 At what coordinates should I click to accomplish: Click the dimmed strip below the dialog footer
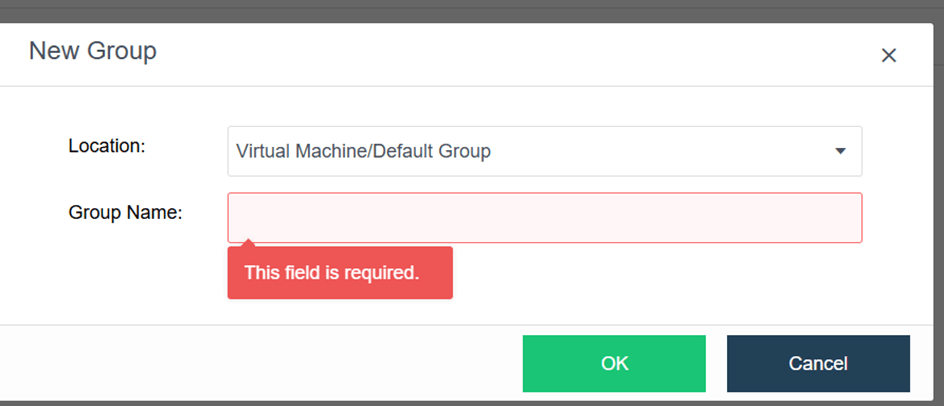pyautogui.click(x=470, y=403)
